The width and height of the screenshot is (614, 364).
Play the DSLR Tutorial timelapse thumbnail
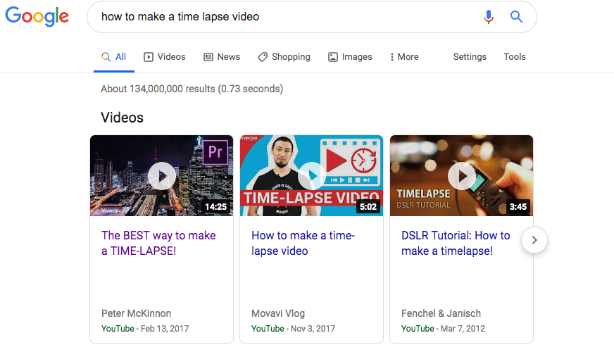[x=462, y=176]
